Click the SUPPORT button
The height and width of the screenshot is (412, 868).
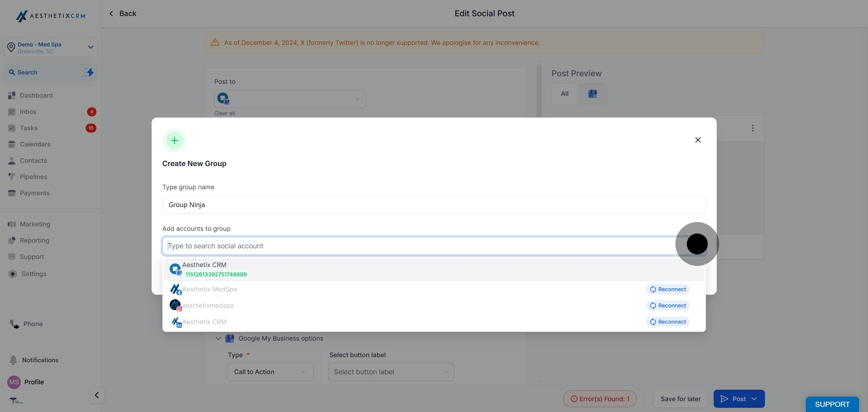coord(832,404)
